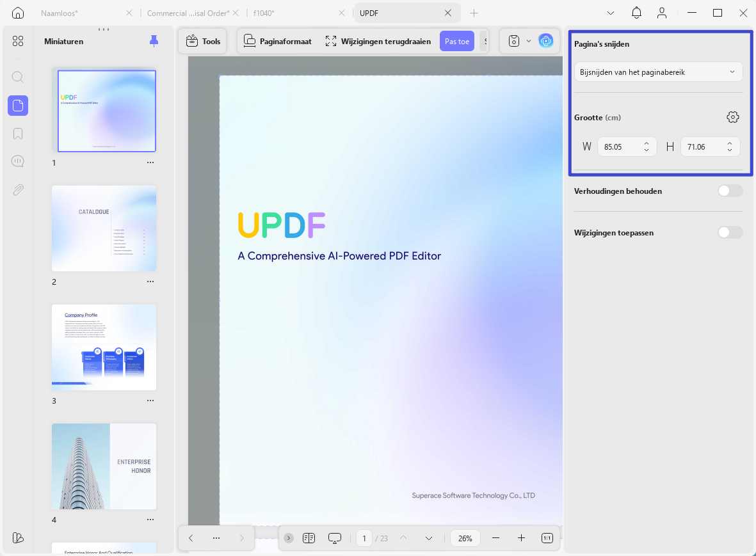Viewport: 756px width, 556px height.
Task: Select the page thumbnails sidebar icon
Action: click(x=18, y=106)
